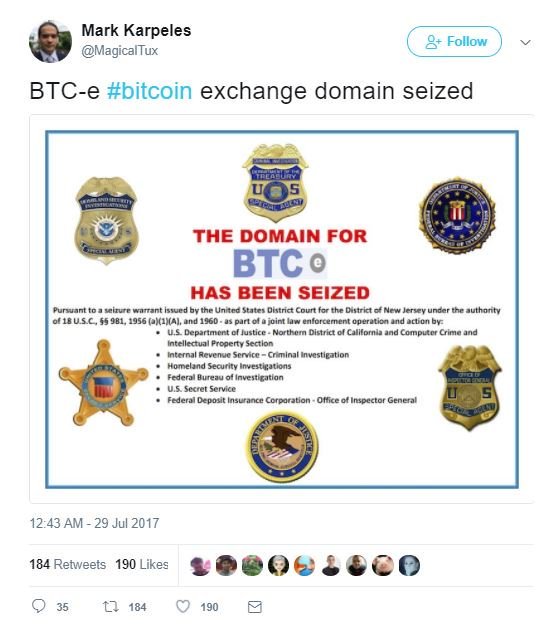View the 190 Likes list
Screen dimensions: 557x625
click(x=142, y=564)
